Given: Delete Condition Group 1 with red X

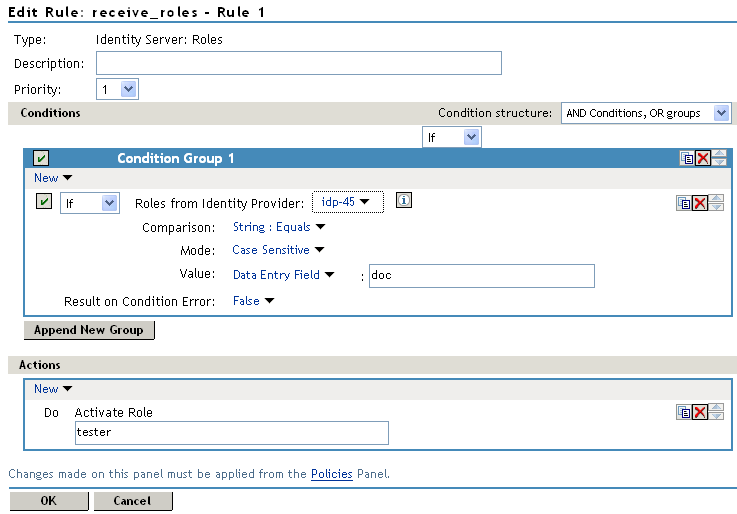Looking at the screenshot, I should coord(702,158).
